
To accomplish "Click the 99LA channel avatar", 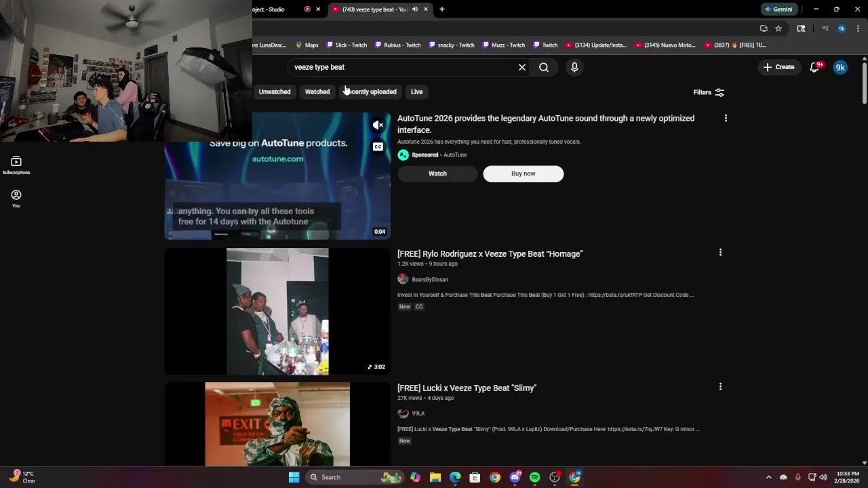I will 403,413.
